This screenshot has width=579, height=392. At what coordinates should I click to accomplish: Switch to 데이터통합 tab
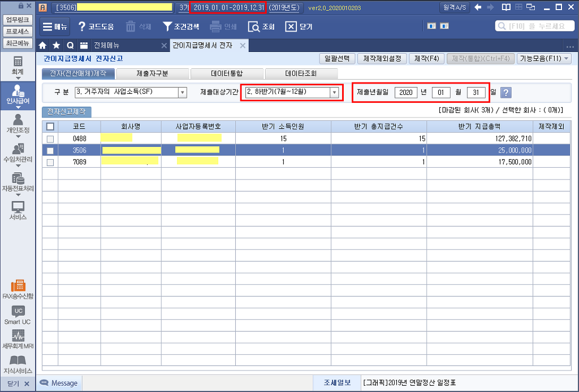coord(227,73)
